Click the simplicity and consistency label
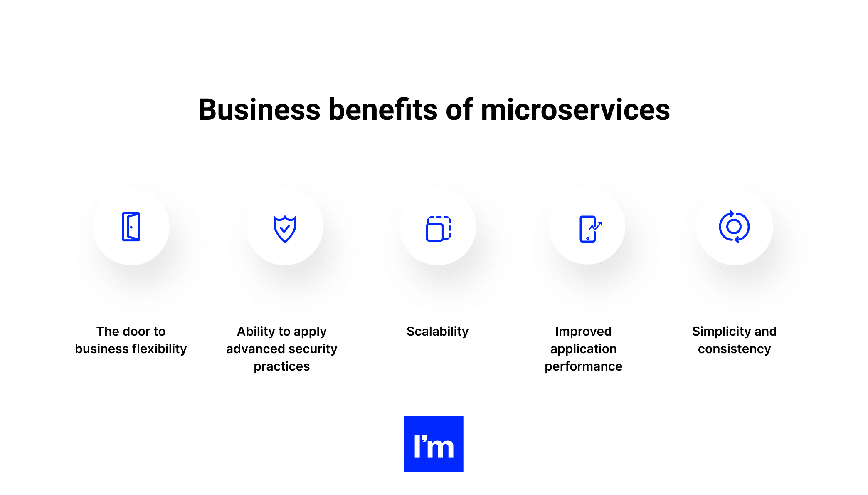The height and width of the screenshot is (495, 868). 735,340
